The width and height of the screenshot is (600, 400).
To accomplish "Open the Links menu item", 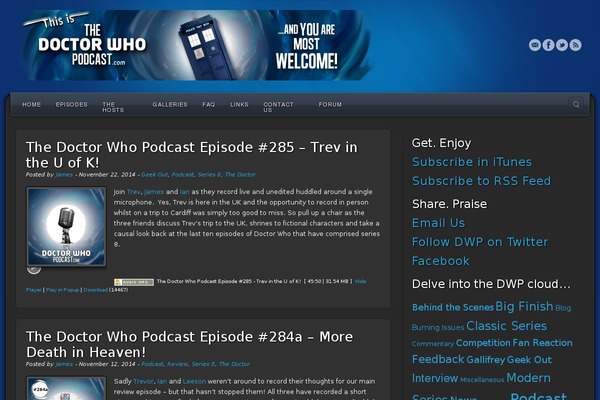I will tap(239, 104).
